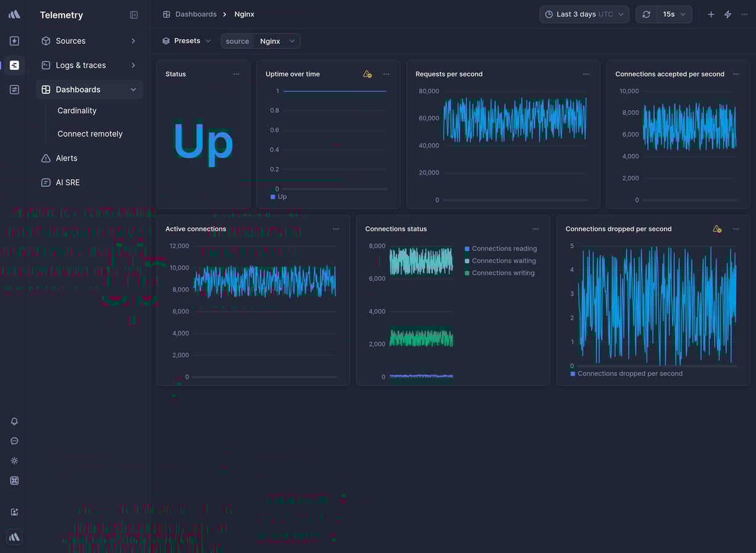Toggle theme with the sun icon
The width and height of the screenshot is (756, 553).
point(14,461)
